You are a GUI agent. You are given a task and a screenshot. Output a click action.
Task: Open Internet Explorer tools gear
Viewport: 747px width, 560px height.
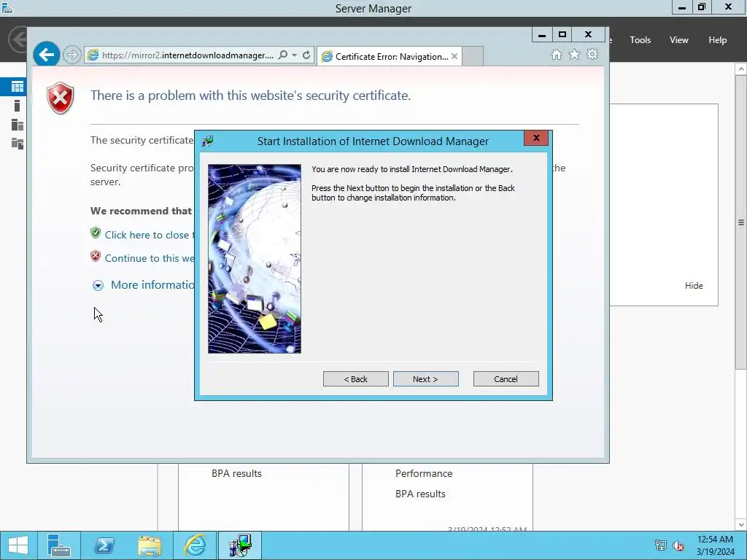tap(592, 54)
